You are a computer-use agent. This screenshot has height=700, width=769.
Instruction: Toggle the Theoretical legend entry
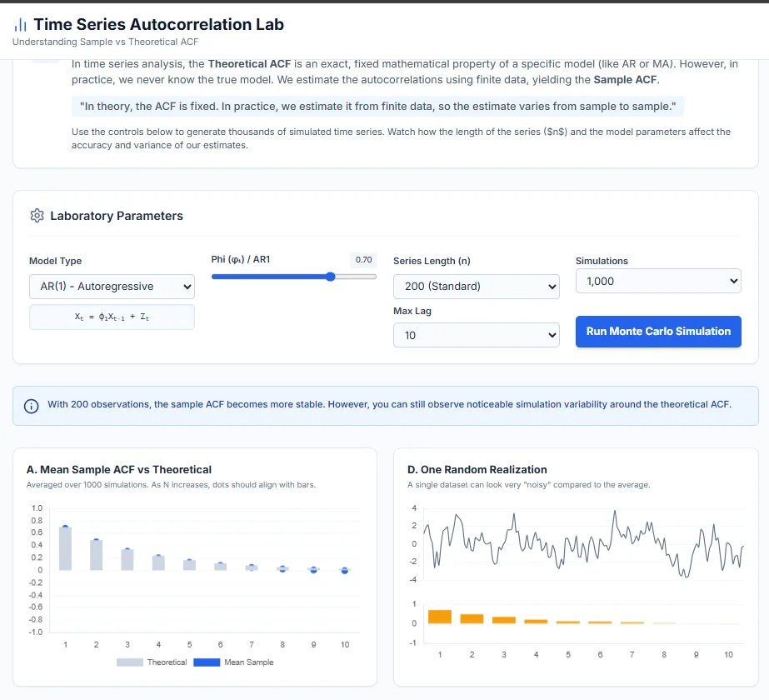pyautogui.click(x=152, y=662)
